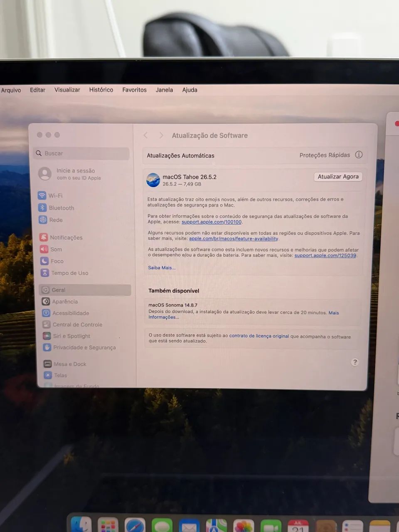Click the Proteções Rápidas label

click(325, 155)
